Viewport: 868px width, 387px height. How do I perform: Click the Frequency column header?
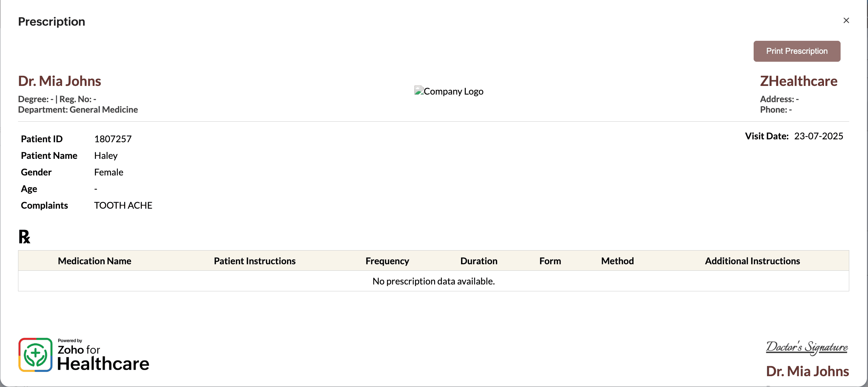point(387,261)
